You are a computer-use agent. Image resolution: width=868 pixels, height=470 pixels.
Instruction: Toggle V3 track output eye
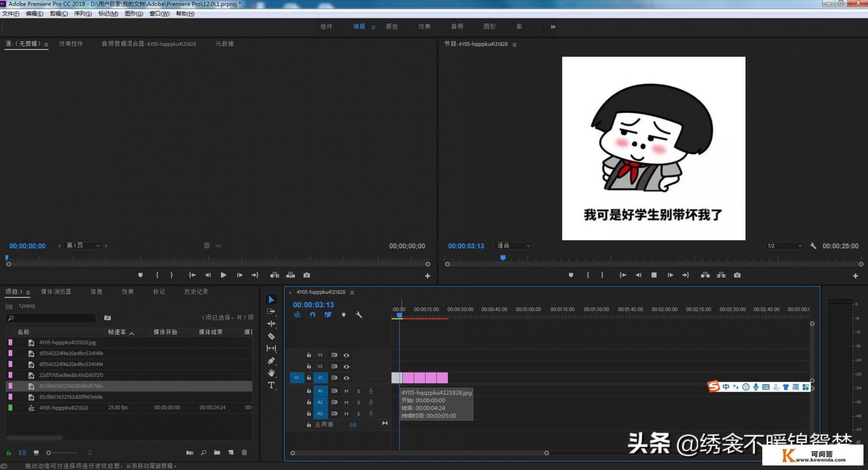click(346, 355)
